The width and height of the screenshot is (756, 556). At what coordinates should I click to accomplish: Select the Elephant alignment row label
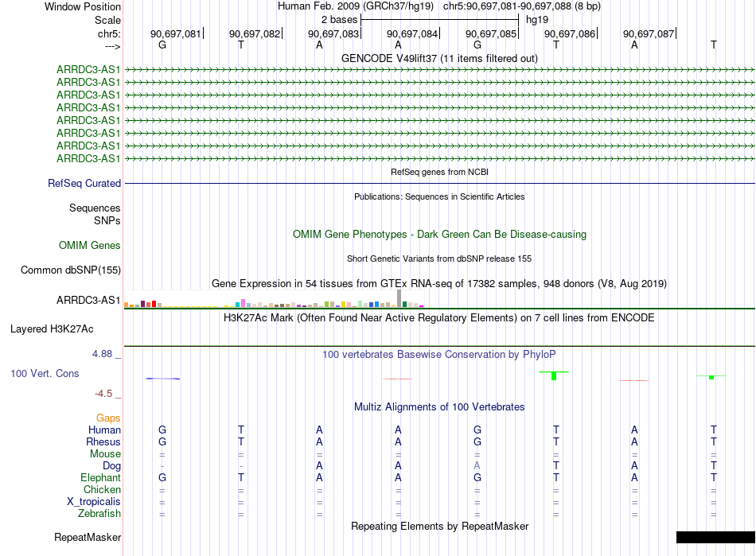(101, 477)
